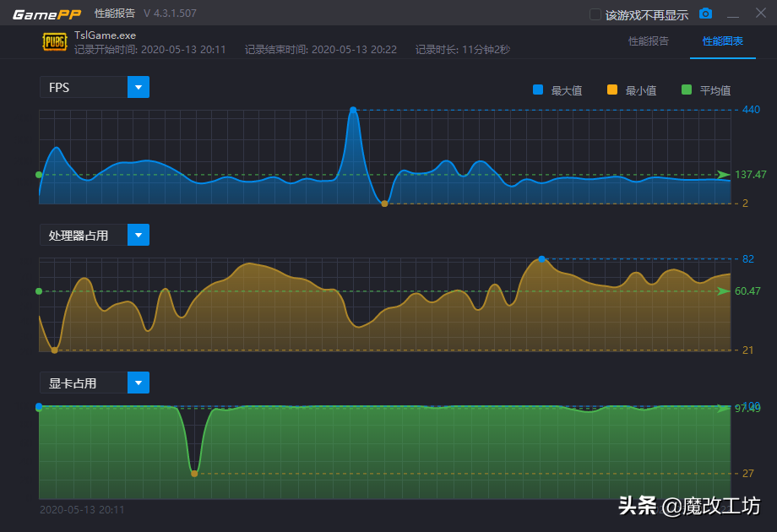Click the green 平均值 legend swatch
This screenshot has width=777, height=532.
tap(686, 90)
